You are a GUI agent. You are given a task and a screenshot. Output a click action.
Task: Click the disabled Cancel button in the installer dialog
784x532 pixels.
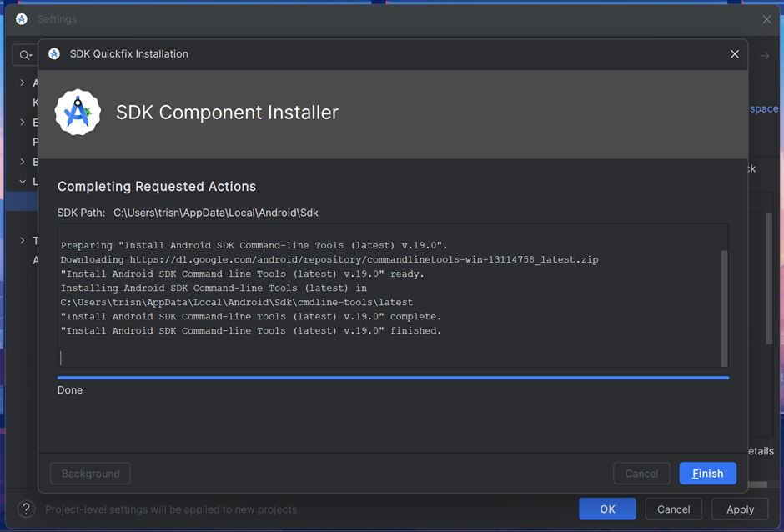tap(641, 473)
